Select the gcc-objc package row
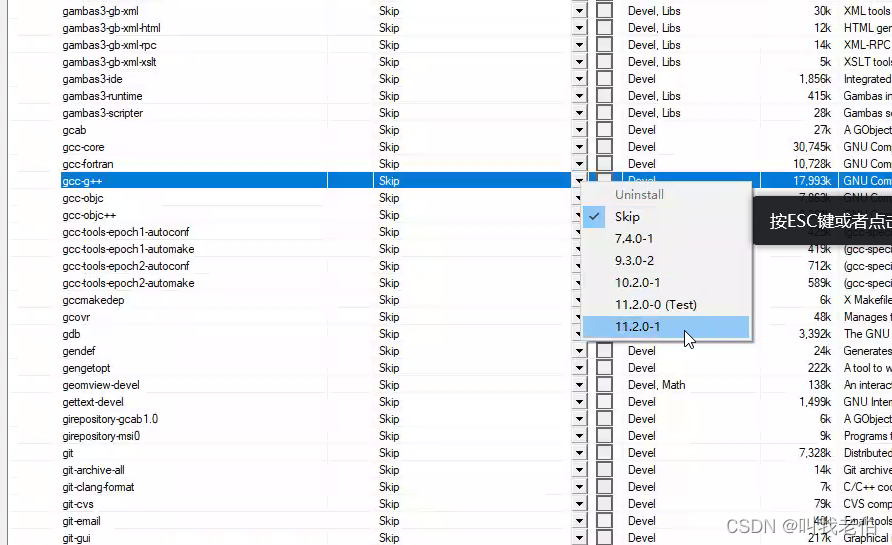Viewport: 892px width, 545px height. point(83,198)
